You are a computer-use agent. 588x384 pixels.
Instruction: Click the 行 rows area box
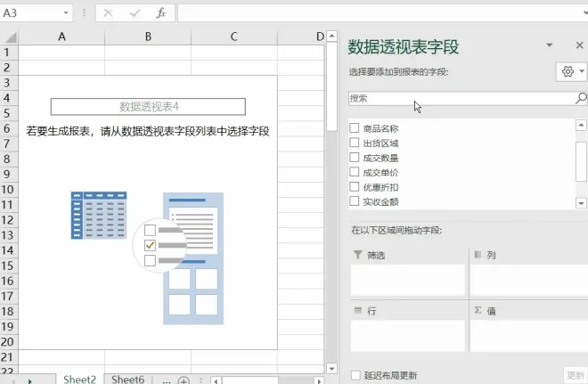(408, 336)
